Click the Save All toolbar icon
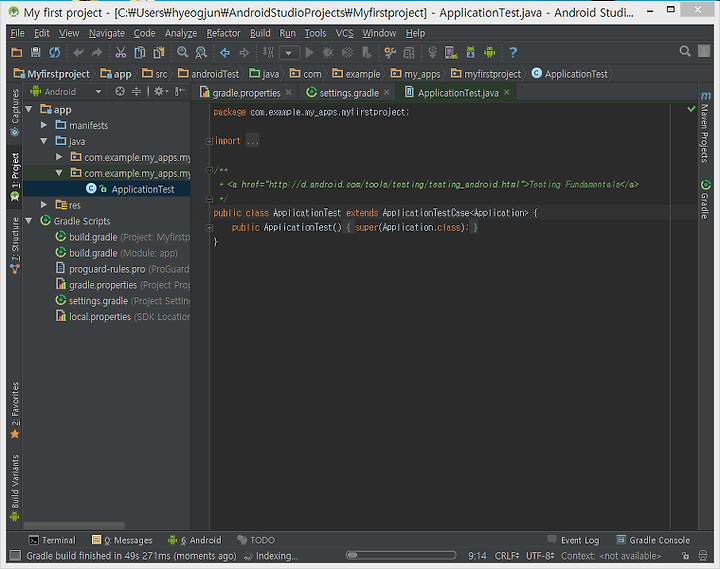 [x=35, y=52]
